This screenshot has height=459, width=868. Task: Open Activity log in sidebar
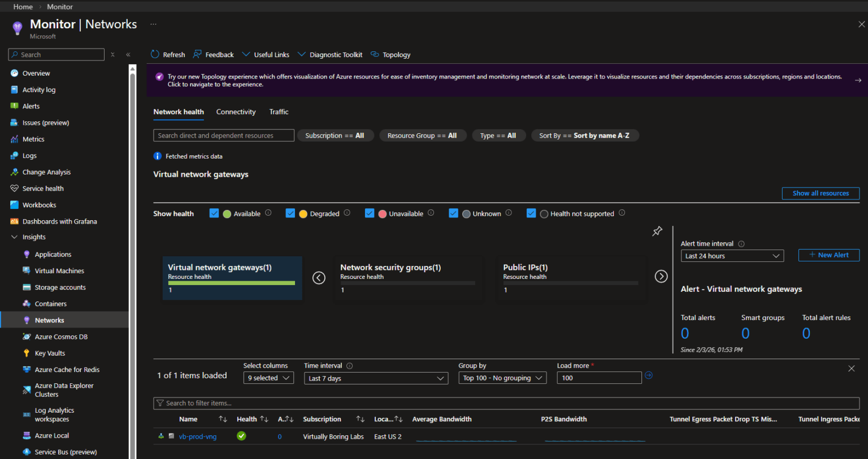pyautogui.click(x=39, y=90)
